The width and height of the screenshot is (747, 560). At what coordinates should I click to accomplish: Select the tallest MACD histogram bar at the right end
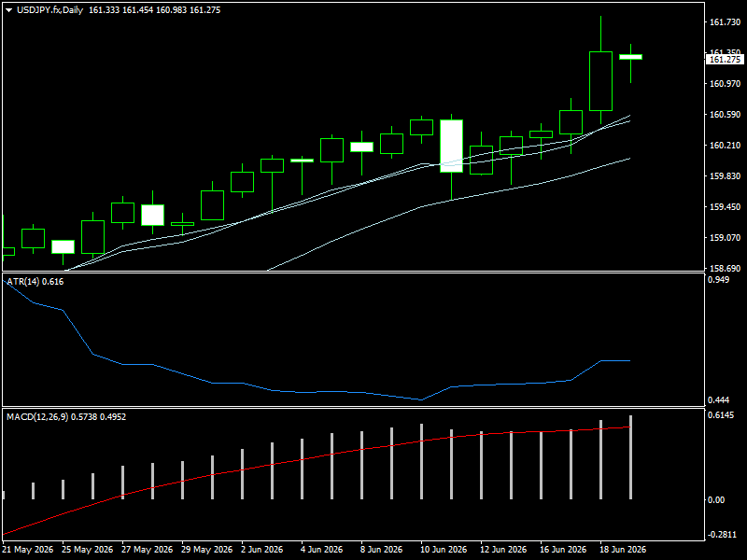[631, 457]
